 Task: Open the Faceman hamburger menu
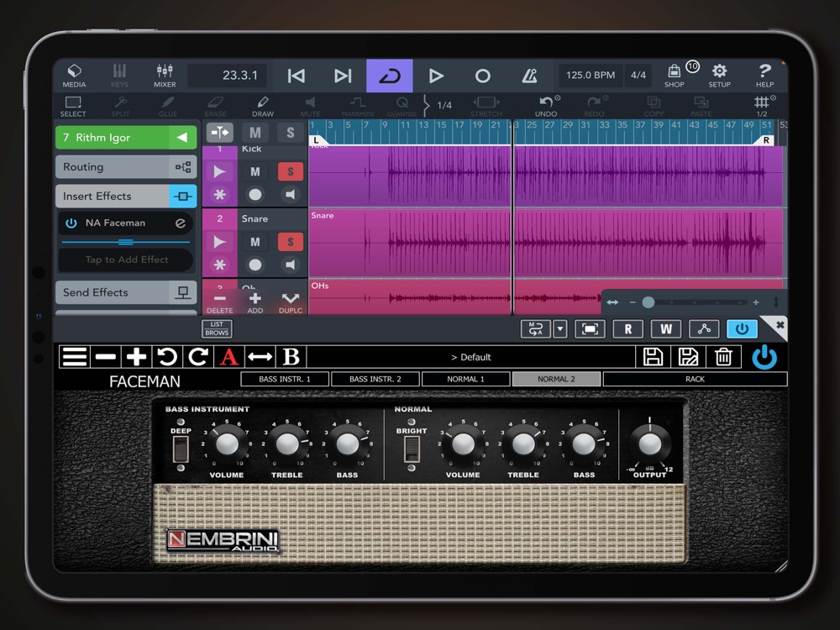[75, 357]
